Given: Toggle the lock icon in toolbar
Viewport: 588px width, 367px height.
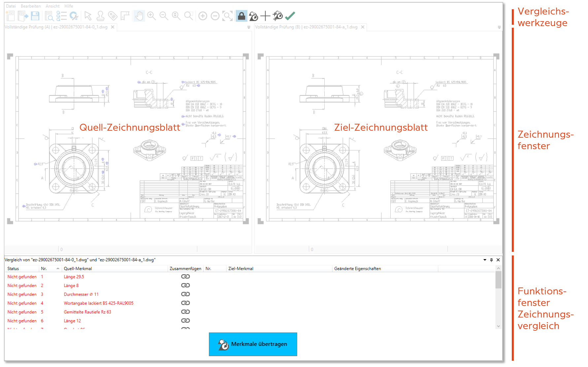Looking at the screenshot, I should pos(242,16).
